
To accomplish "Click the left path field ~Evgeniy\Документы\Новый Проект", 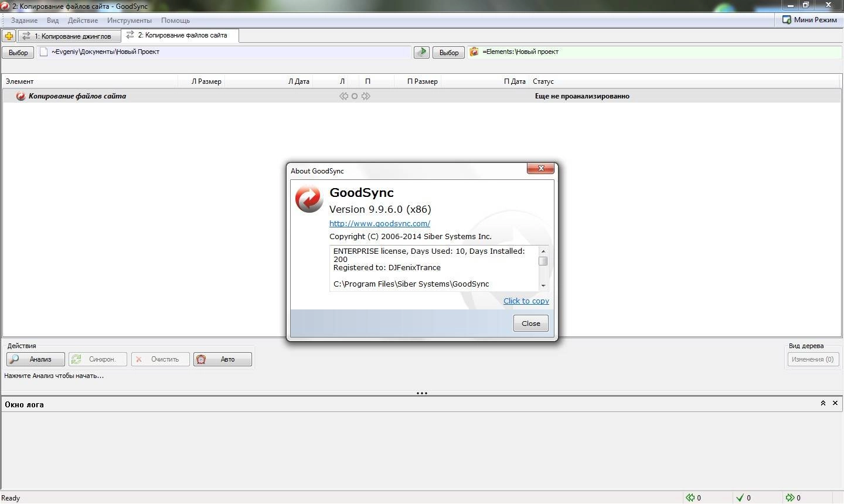I will click(x=224, y=52).
